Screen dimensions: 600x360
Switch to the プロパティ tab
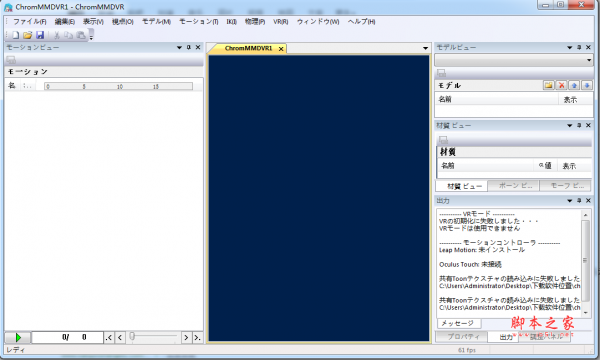(x=462, y=337)
